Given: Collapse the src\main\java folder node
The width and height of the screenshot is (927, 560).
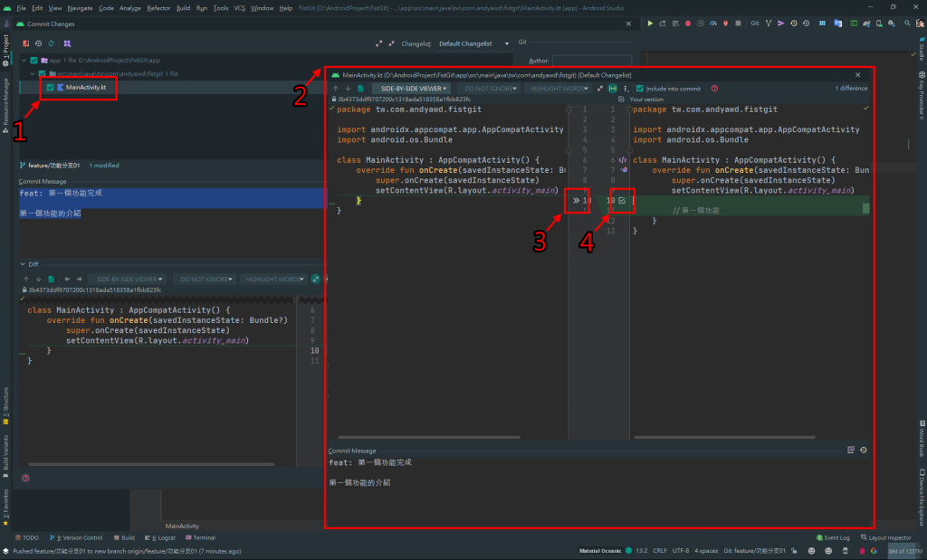Looking at the screenshot, I should click(33, 74).
